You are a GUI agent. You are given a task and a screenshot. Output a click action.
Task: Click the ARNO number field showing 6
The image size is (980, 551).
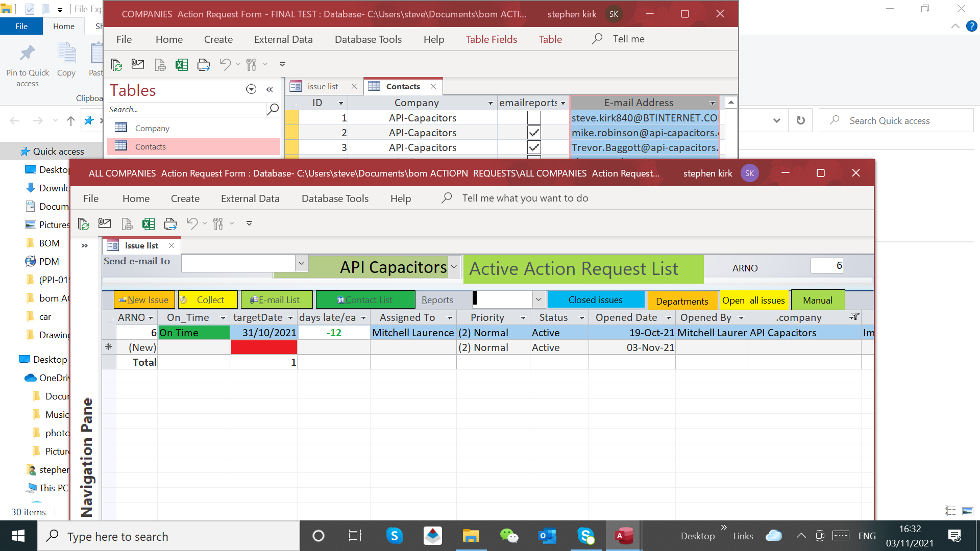point(826,266)
